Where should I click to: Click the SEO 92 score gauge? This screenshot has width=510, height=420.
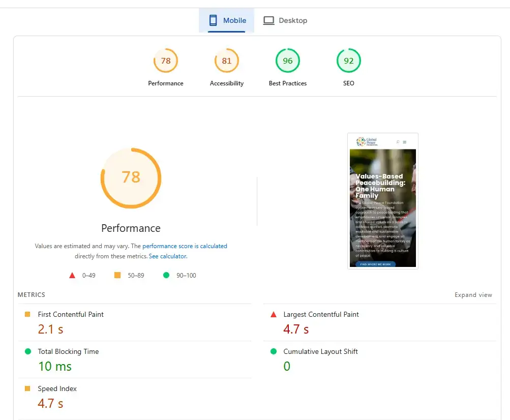[349, 61]
